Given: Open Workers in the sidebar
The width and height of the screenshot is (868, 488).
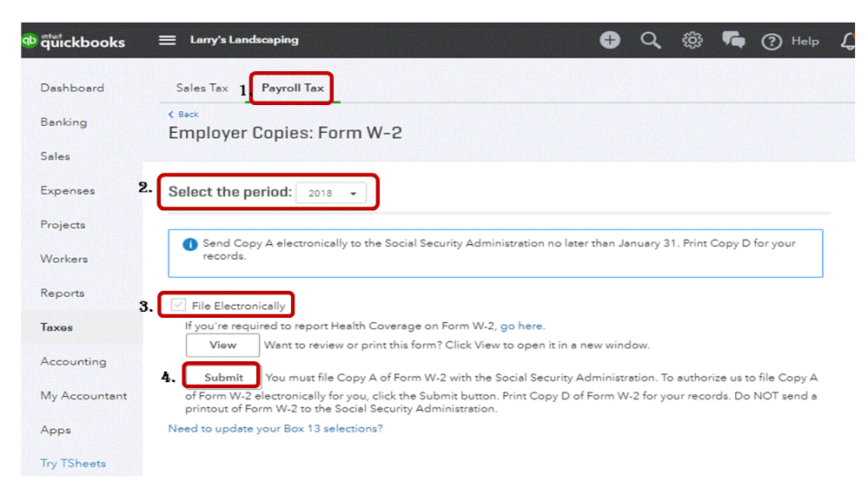Looking at the screenshot, I should 64,259.
